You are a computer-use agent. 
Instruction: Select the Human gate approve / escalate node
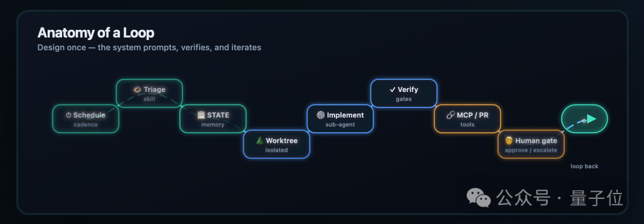click(531, 145)
